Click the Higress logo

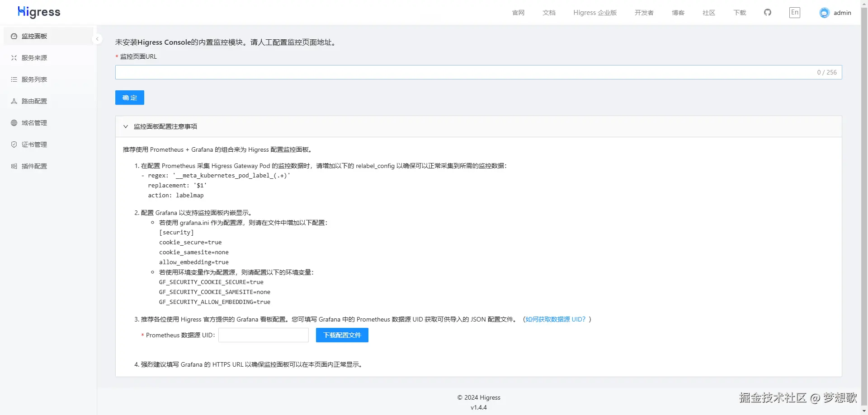[39, 12]
